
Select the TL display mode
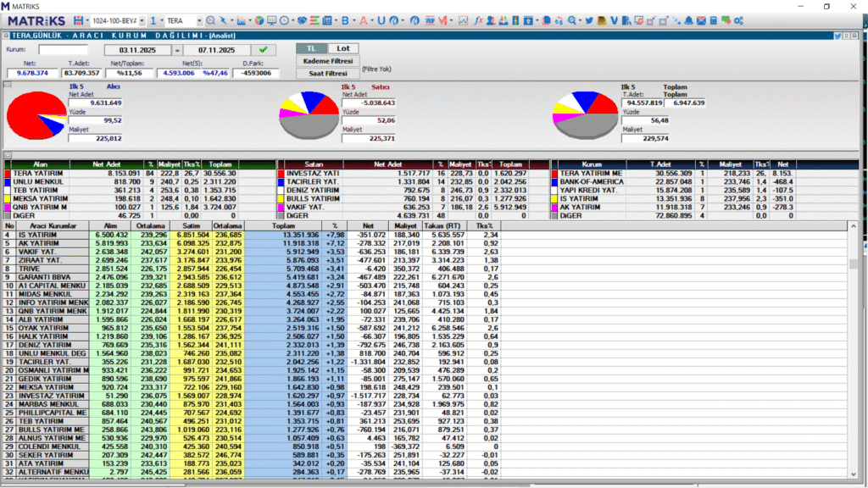[311, 48]
